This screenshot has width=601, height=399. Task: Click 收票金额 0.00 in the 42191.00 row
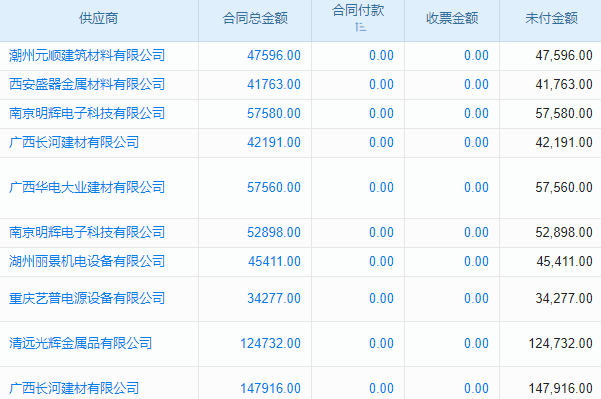coord(476,143)
